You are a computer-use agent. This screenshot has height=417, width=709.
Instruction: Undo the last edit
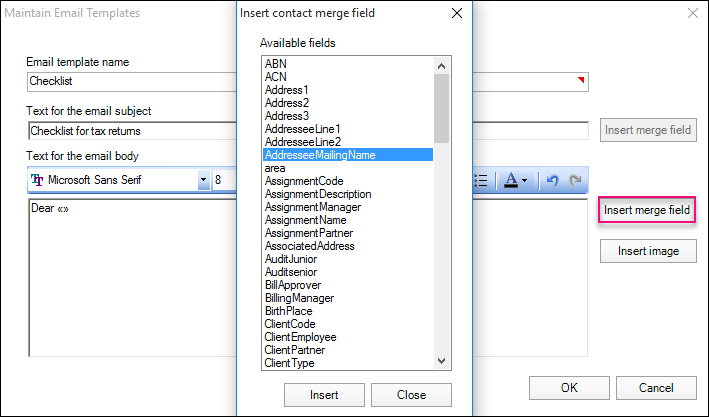point(552,180)
